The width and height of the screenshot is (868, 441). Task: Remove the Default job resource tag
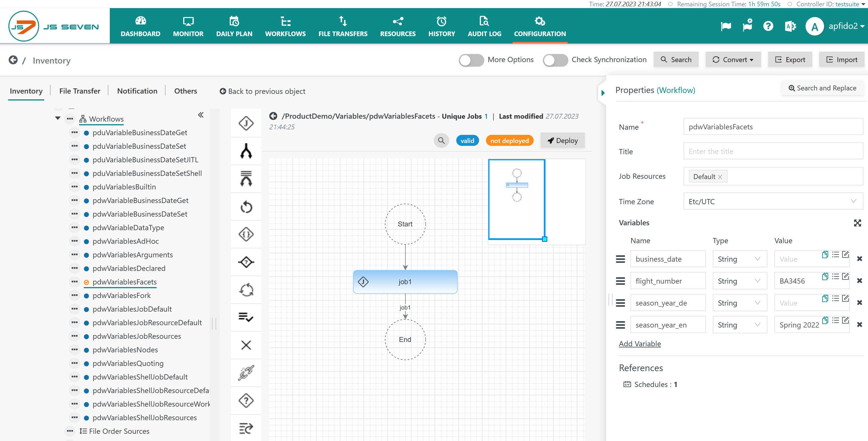pos(720,177)
